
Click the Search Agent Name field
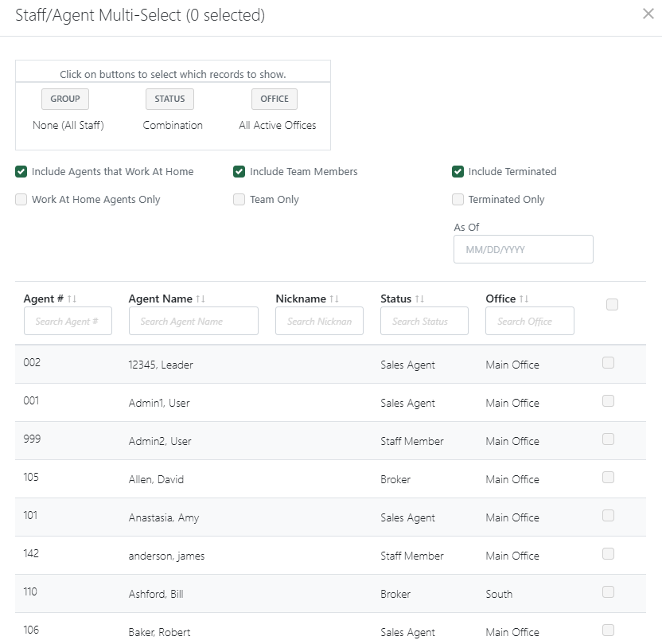point(193,321)
